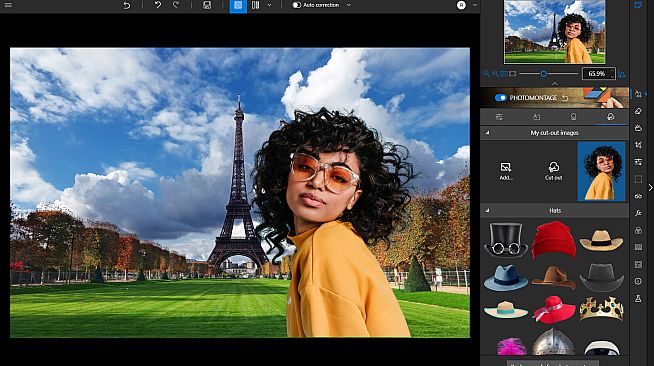Select the Crop tool in sidebar
This screenshot has height=366, width=654.
point(638,145)
